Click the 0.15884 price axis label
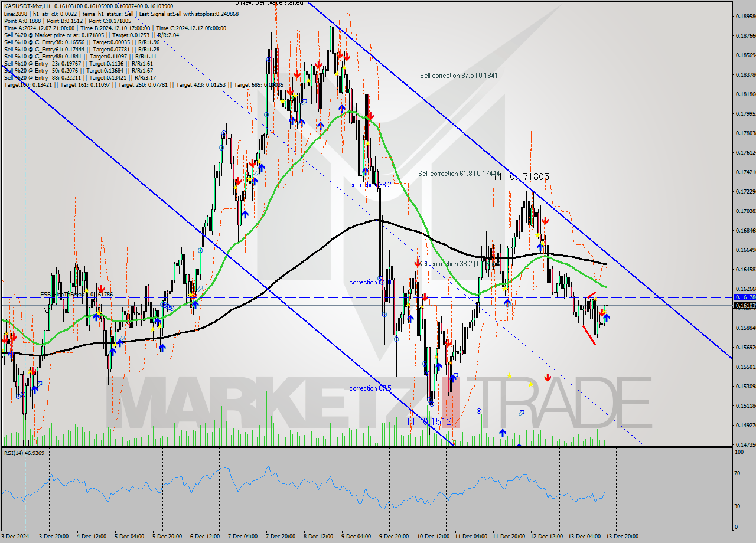 pos(745,328)
